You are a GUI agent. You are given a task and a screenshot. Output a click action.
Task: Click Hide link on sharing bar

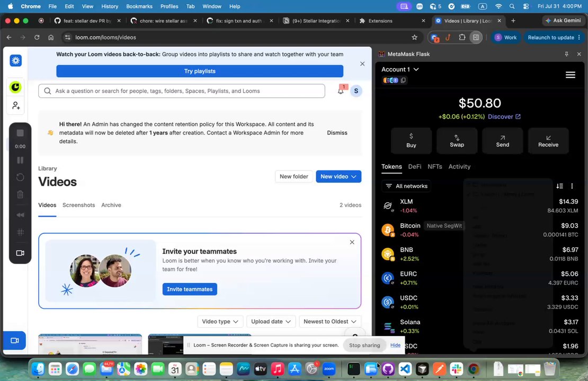pos(395,345)
